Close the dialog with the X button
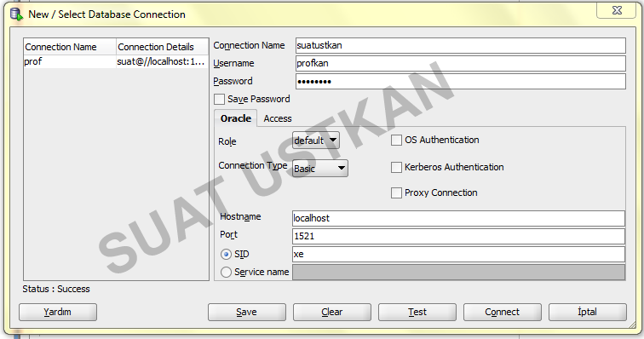The width and height of the screenshot is (644, 339). click(x=617, y=10)
